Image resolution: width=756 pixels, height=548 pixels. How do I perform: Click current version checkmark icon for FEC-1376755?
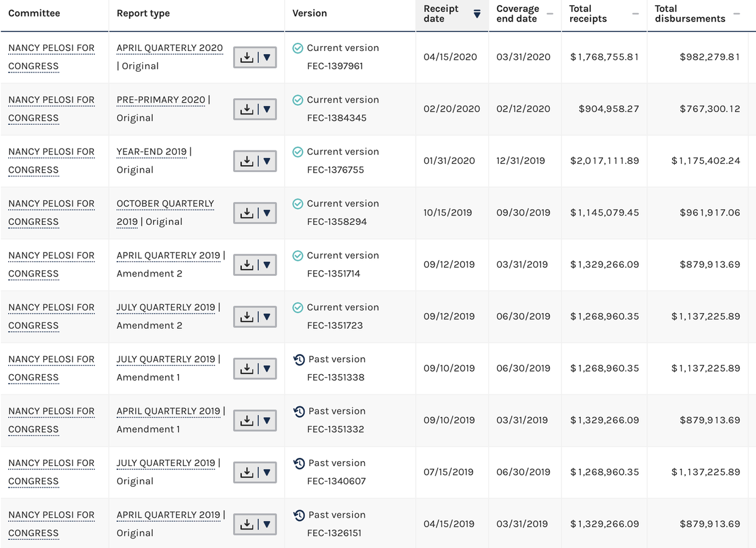point(298,152)
